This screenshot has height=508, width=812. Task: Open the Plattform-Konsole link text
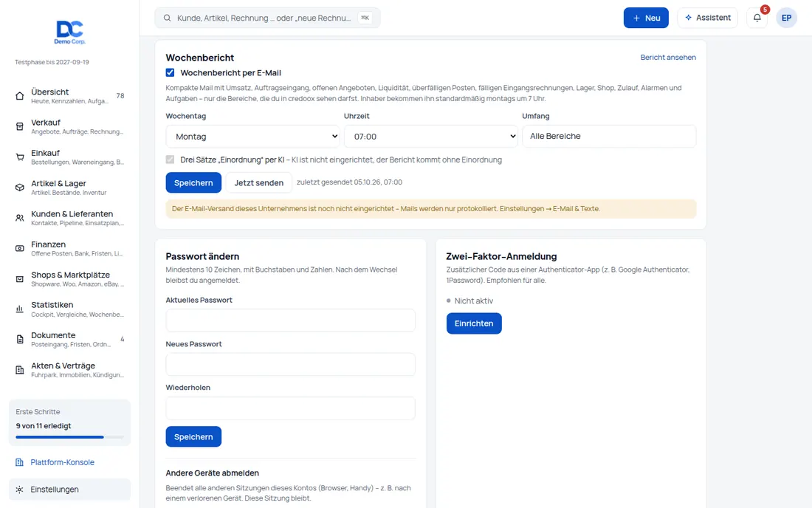(62, 462)
